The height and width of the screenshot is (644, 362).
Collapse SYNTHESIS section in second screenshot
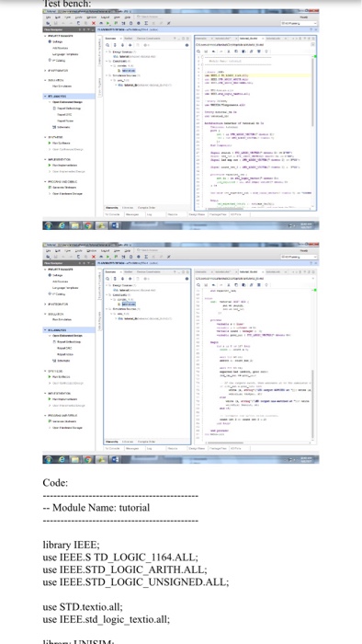pos(46,371)
